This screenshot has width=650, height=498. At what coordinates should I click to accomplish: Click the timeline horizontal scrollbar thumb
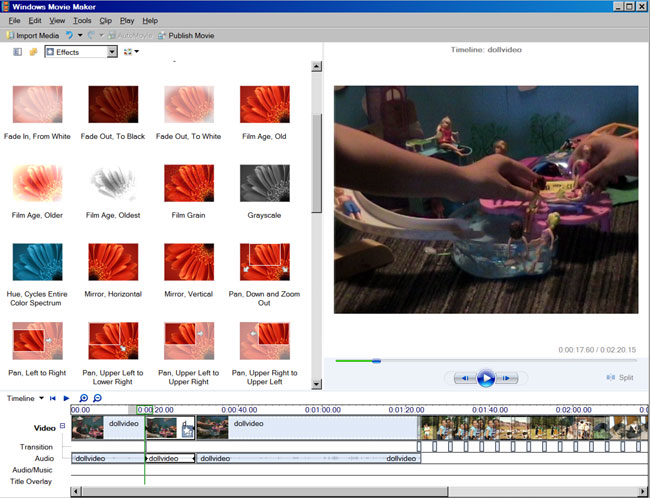264,492
